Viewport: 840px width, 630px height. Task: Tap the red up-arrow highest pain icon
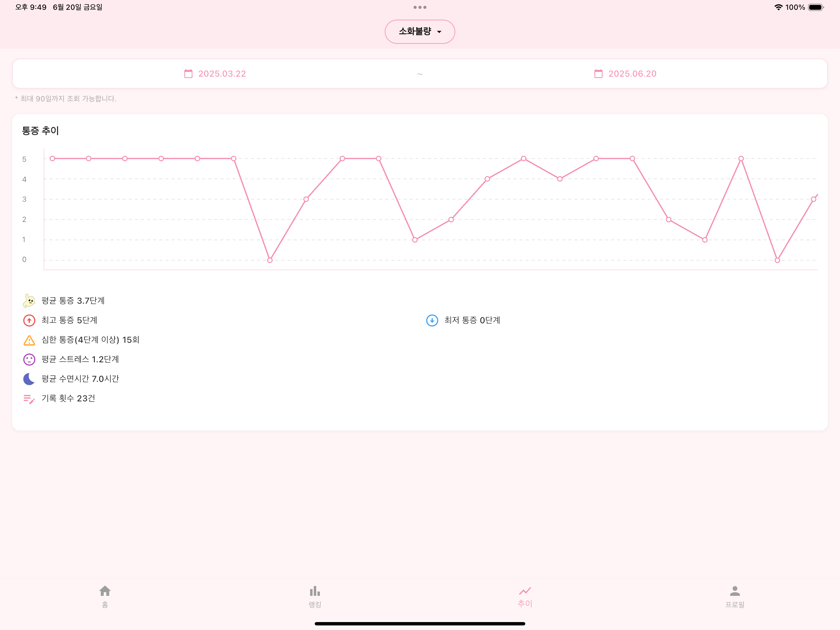tap(29, 320)
